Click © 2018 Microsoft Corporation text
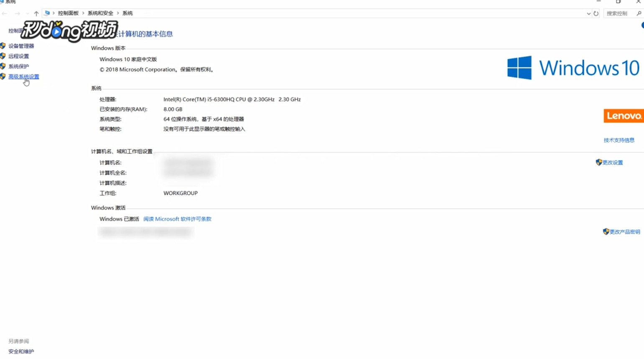Screen dimensions: 644x359 click(x=157, y=70)
